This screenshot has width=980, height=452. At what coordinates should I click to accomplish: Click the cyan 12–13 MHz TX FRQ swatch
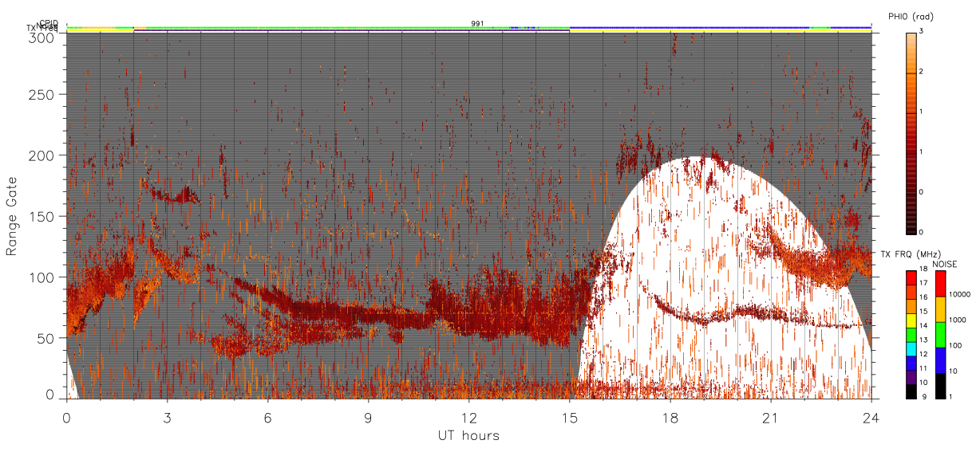911,349
